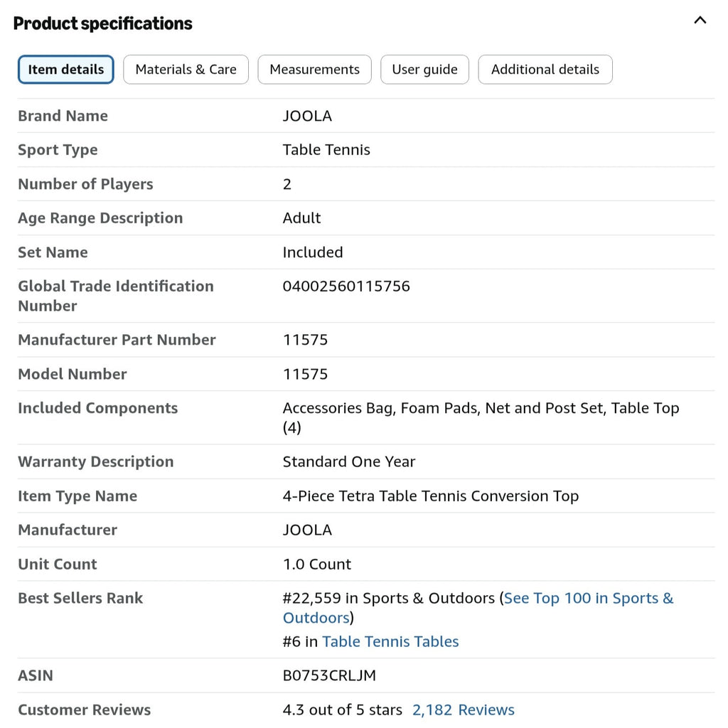Screen dimensions: 728x728
Task: Select the Brand Name value JOOLA
Action: pos(307,116)
